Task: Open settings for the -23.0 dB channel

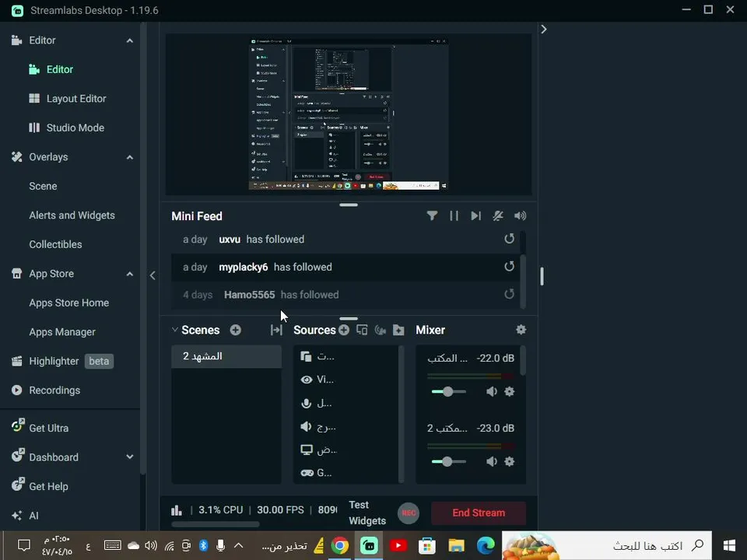Action: click(509, 461)
